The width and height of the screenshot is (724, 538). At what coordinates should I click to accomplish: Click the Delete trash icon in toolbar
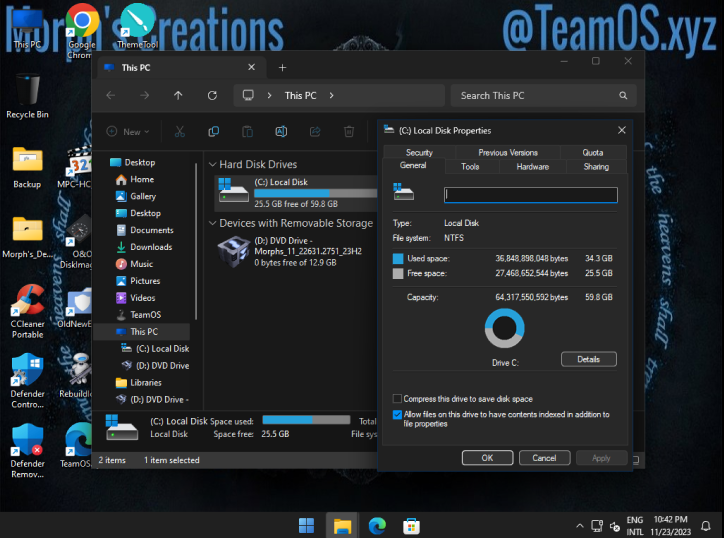349,132
